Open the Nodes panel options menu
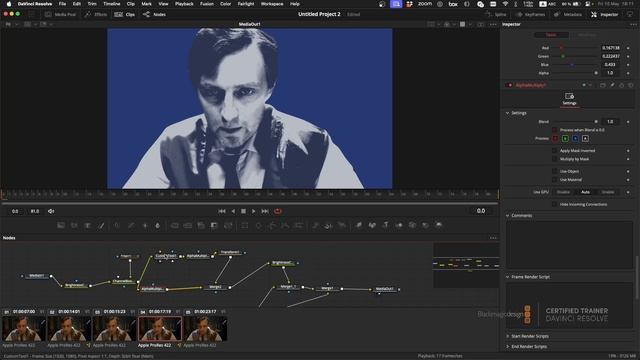640x360 pixels. [x=493, y=238]
